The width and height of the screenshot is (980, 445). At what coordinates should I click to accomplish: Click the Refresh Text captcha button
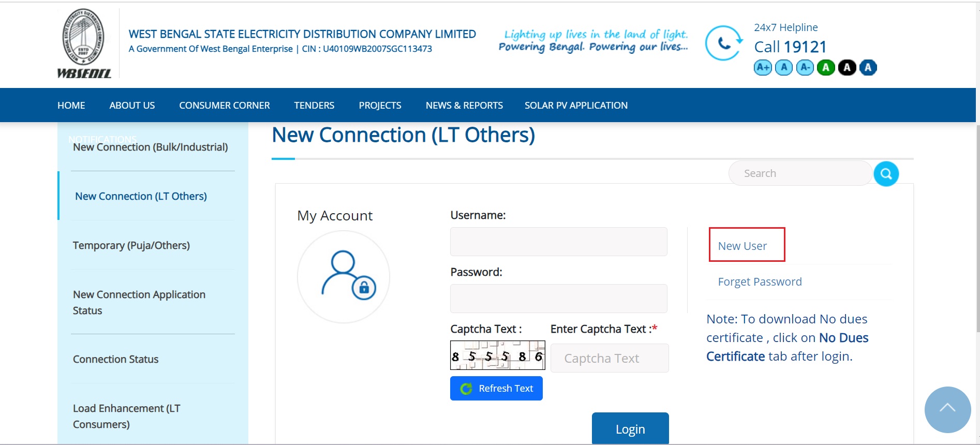tap(496, 388)
